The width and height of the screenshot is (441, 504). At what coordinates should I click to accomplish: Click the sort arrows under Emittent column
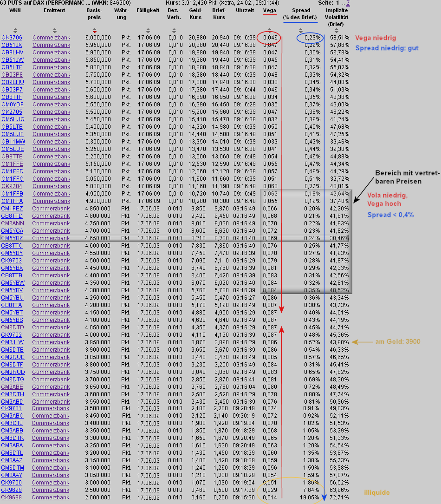tap(51, 31)
